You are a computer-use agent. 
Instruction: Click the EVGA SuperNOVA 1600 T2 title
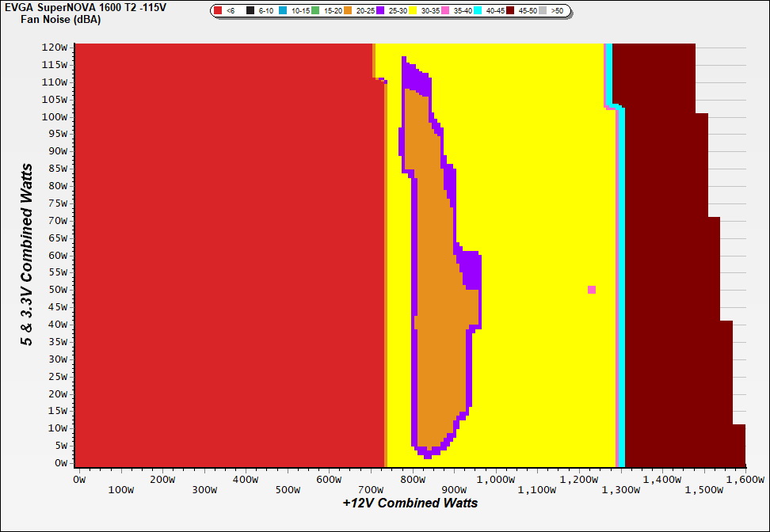86,7
